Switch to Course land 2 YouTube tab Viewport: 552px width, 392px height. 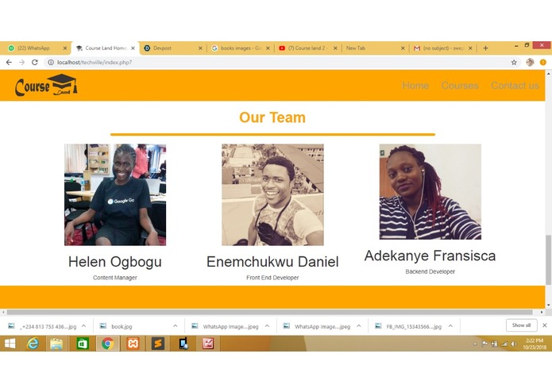pos(307,48)
